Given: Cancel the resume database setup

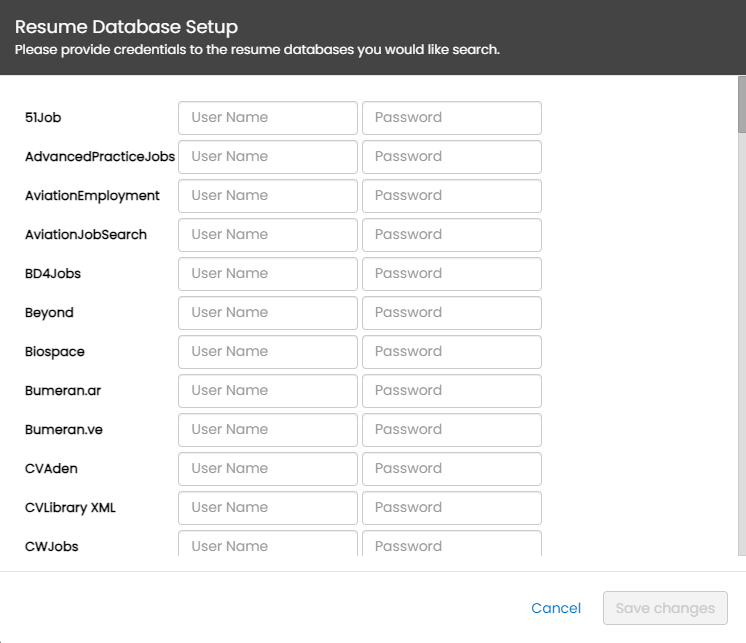Looking at the screenshot, I should (x=556, y=608).
